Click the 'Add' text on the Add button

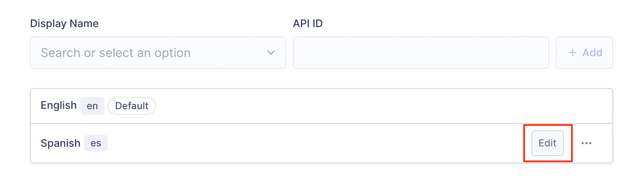pos(592,53)
